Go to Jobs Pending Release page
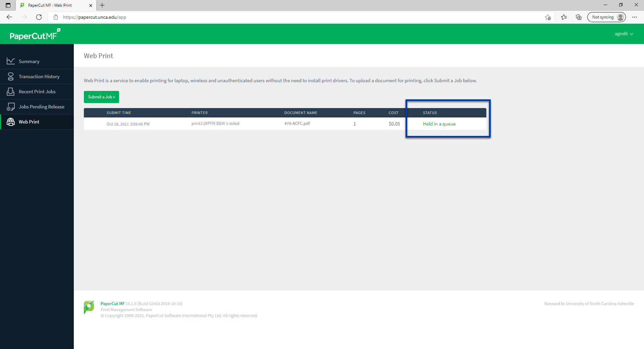The height and width of the screenshot is (349, 644). pos(41,107)
